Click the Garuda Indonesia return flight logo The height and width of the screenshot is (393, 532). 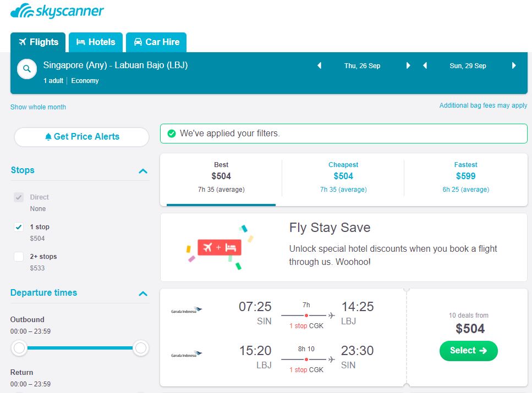(187, 355)
